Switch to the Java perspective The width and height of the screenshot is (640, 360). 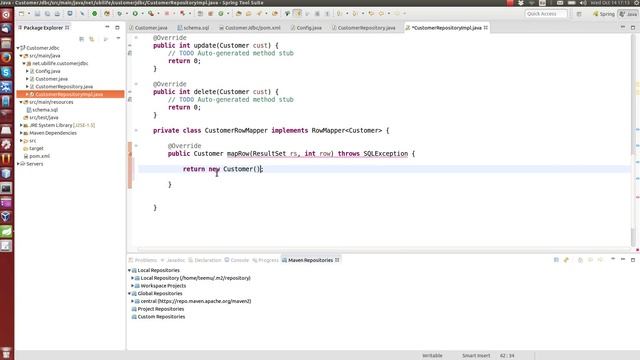[x=628, y=14]
